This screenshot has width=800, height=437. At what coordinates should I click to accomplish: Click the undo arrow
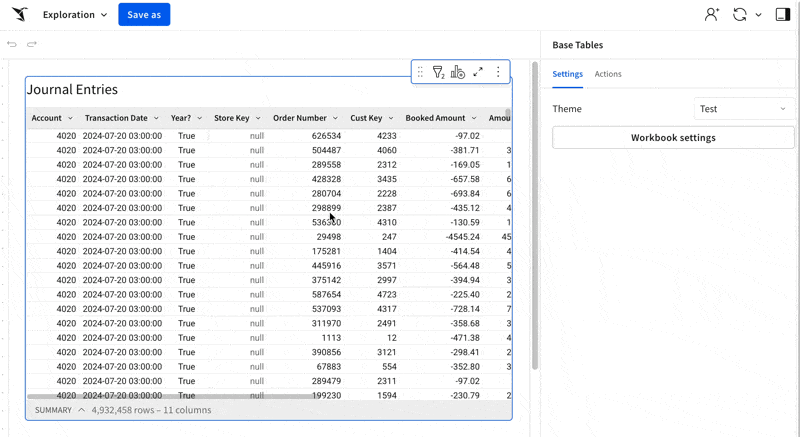pyautogui.click(x=12, y=44)
